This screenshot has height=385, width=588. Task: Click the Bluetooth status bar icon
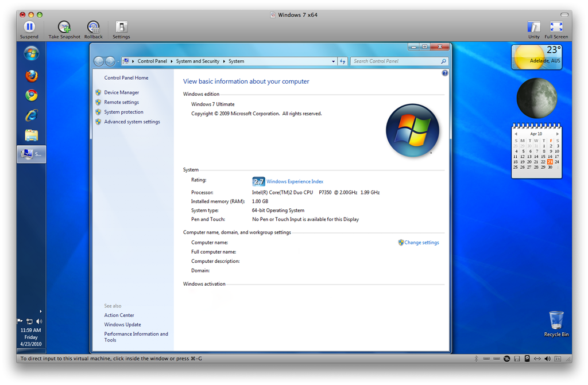pos(476,359)
